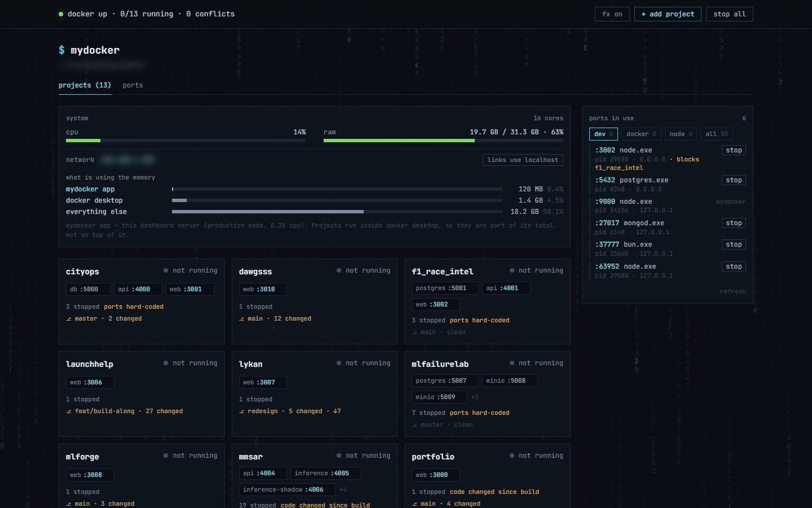Screen dimensions: 812x508
Task: Stop postgres.exe on port :5432
Action: click(x=734, y=180)
